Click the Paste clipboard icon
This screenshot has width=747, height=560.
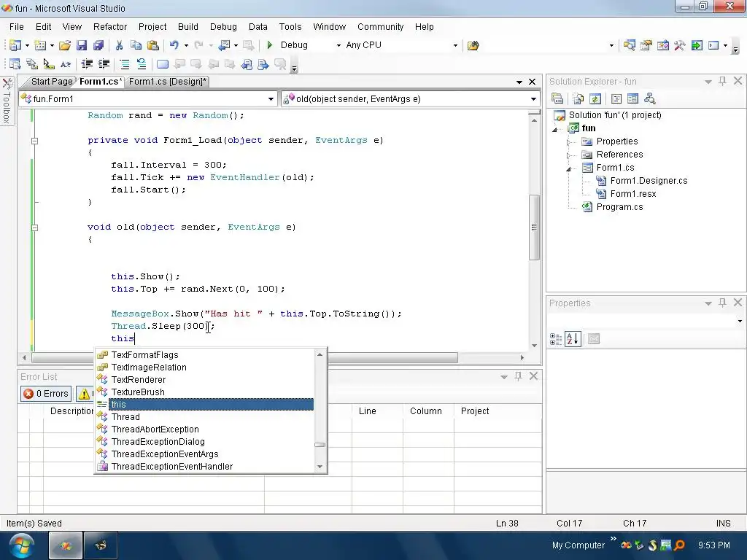(153, 45)
